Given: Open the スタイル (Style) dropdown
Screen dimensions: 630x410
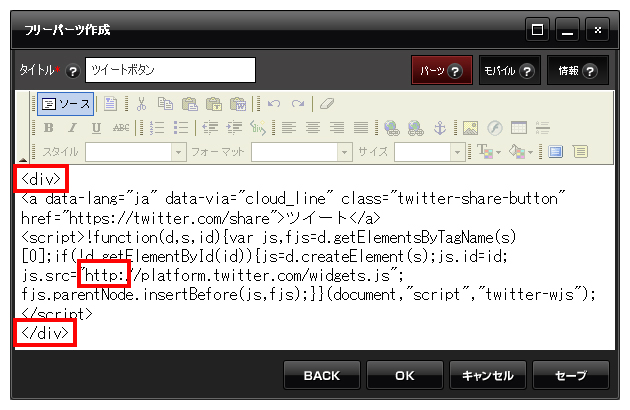Looking at the screenshot, I should pyautogui.click(x=136, y=152).
